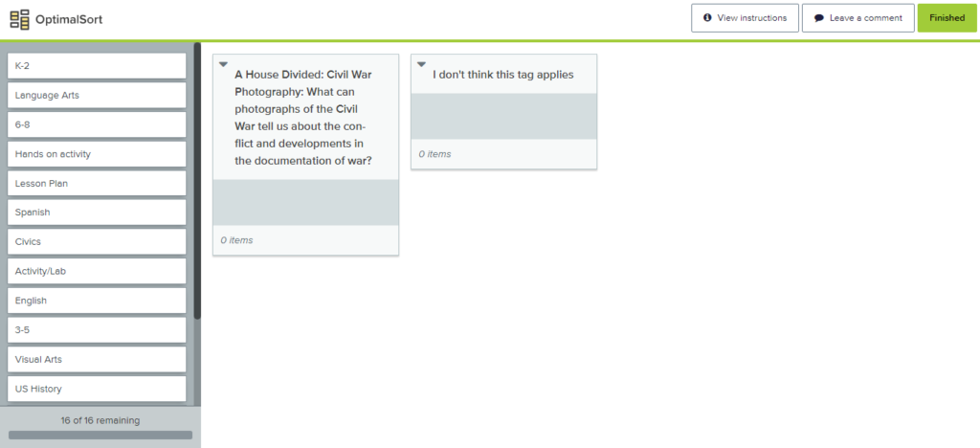
Task: Select the US History card
Action: click(97, 389)
